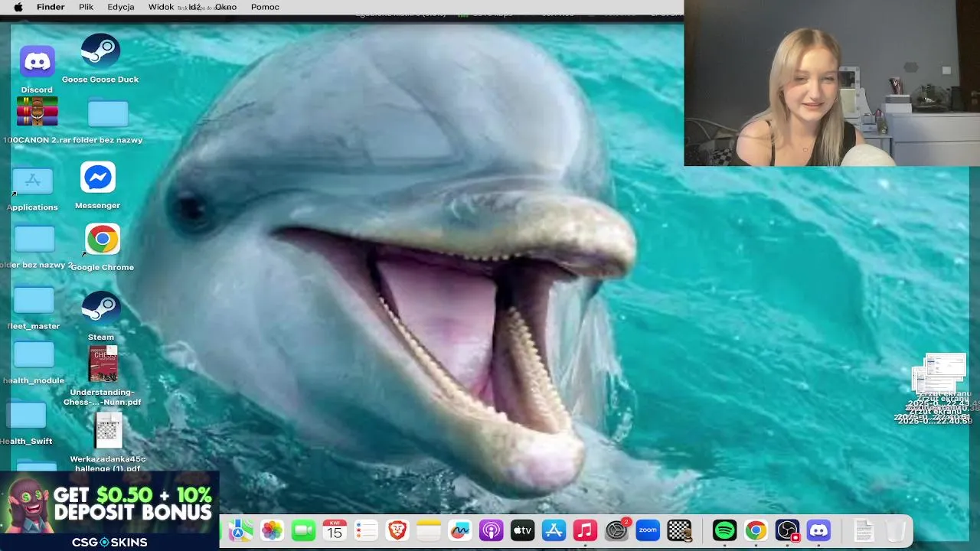Open the Pomoc menu
Screen dimensions: 980x551
point(265,7)
